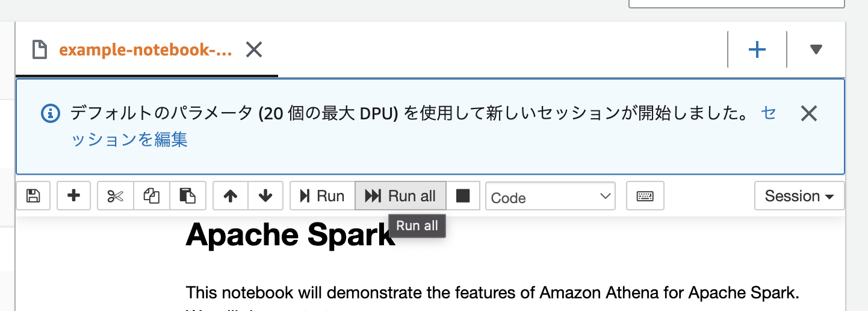868x311 pixels.
Task: Paste cell using the clipboard icon
Action: click(188, 196)
